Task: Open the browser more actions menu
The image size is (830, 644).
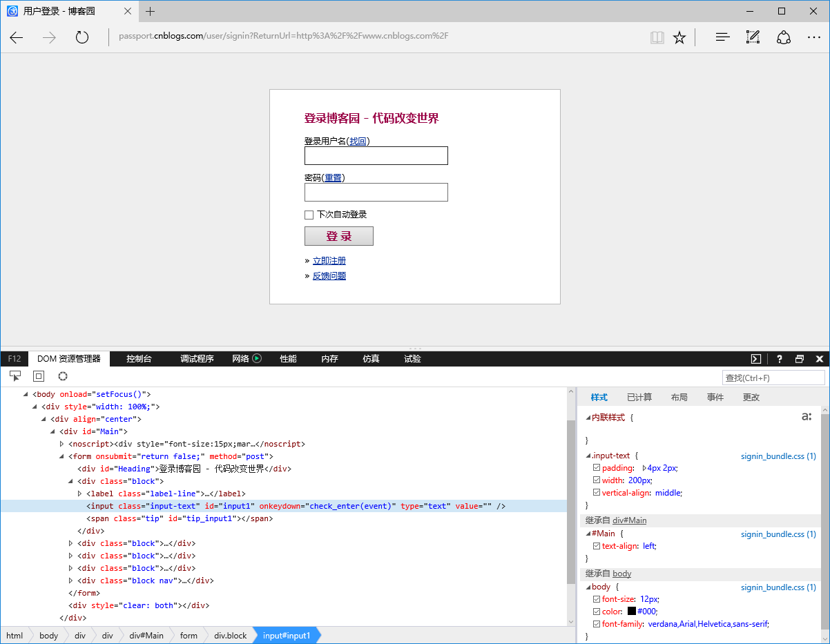Action: tap(814, 37)
